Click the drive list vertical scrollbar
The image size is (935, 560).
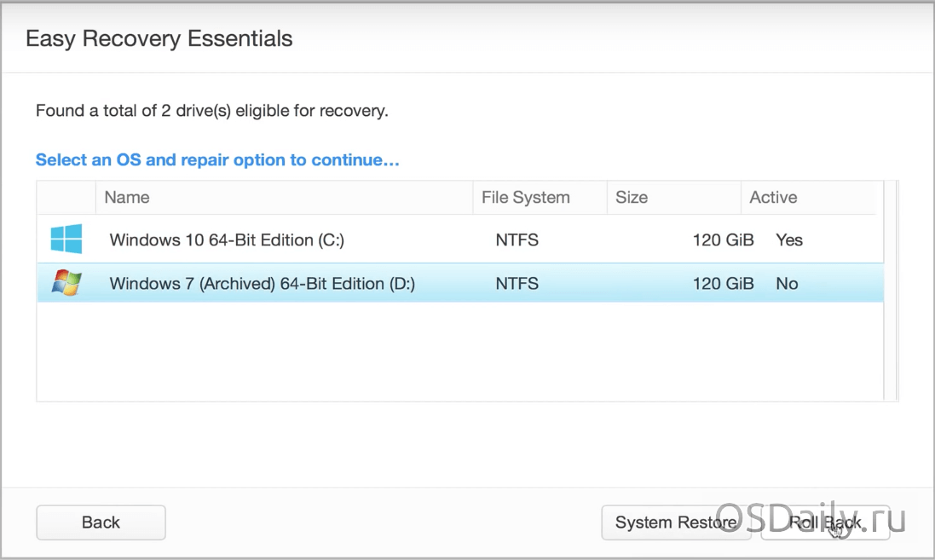point(891,290)
